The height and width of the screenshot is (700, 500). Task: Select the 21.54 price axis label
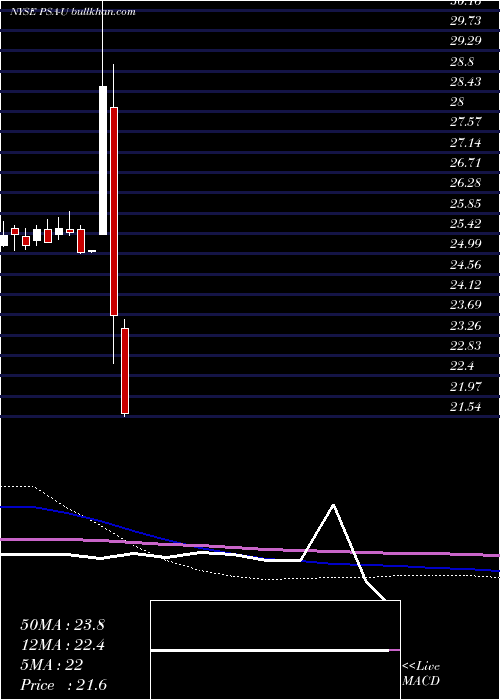(465, 407)
